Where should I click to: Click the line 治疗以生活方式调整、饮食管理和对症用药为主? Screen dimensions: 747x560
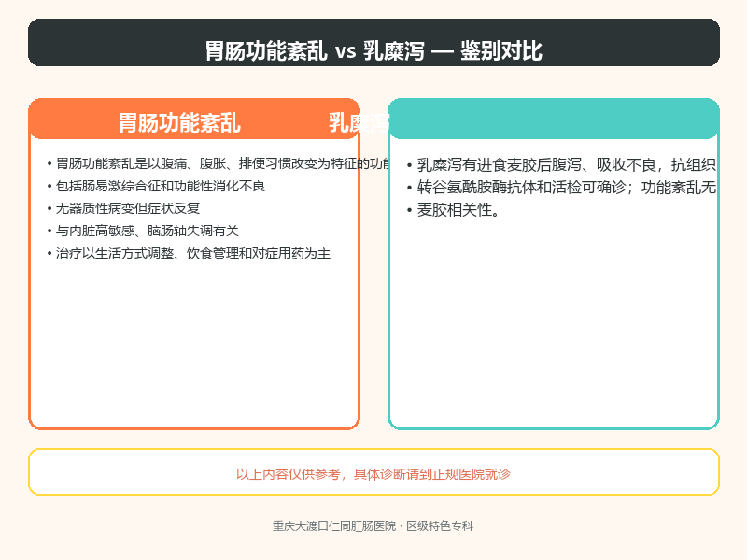click(189, 253)
